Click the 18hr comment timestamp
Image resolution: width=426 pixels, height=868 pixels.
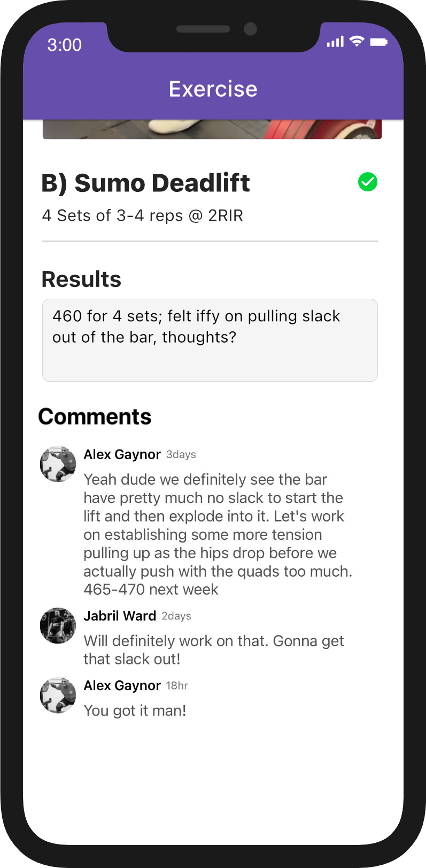(177, 685)
